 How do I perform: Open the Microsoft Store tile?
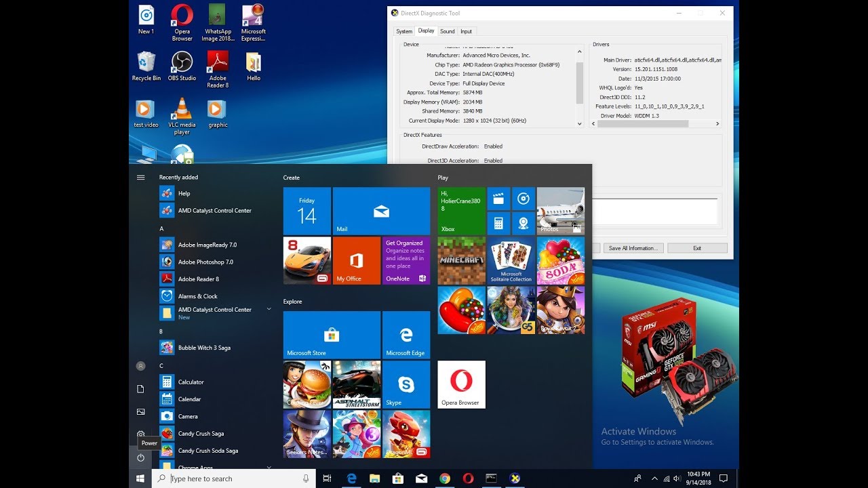332,335
